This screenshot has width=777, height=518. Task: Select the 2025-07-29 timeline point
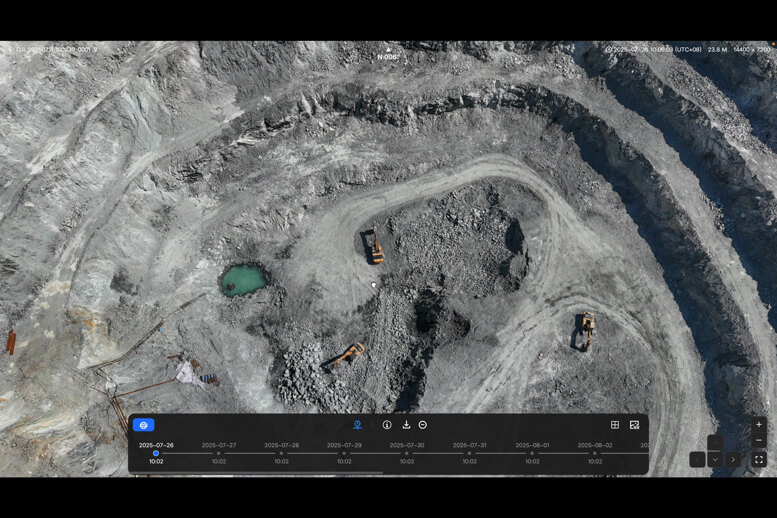[344, 453]
